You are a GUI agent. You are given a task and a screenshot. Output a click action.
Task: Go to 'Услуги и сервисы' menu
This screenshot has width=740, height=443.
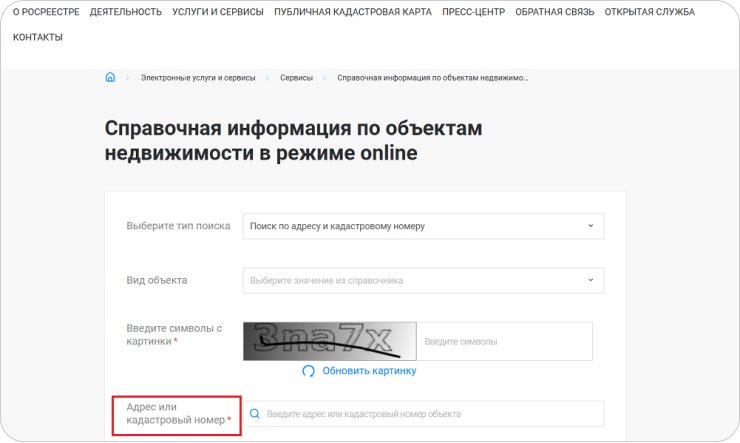coord(218,12)
